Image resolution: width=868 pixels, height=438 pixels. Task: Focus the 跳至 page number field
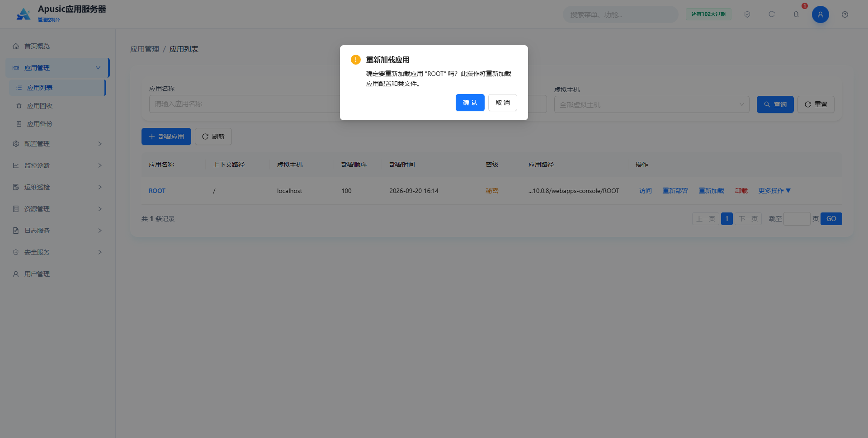[797, 219]
